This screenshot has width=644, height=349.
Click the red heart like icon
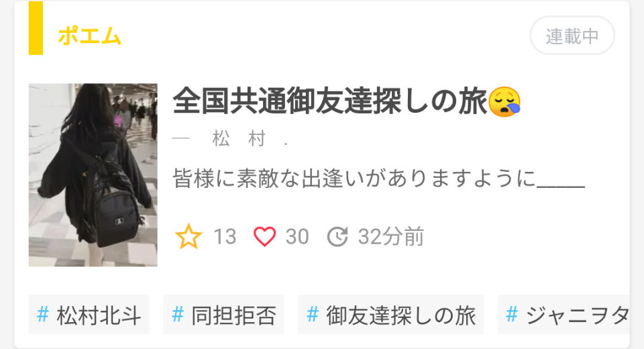pyautogui.click(x=264, y=237)
